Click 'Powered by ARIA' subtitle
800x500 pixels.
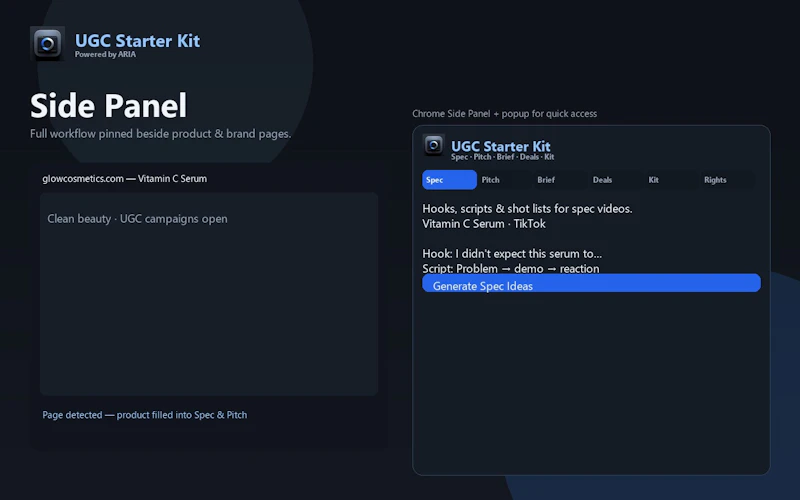(105, 55)
